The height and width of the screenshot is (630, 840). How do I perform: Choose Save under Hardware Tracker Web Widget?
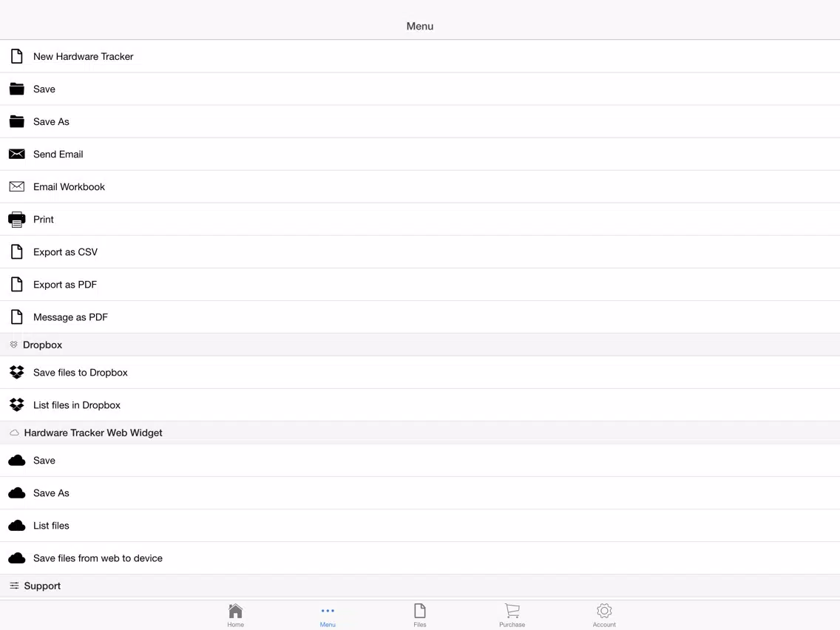420,461
